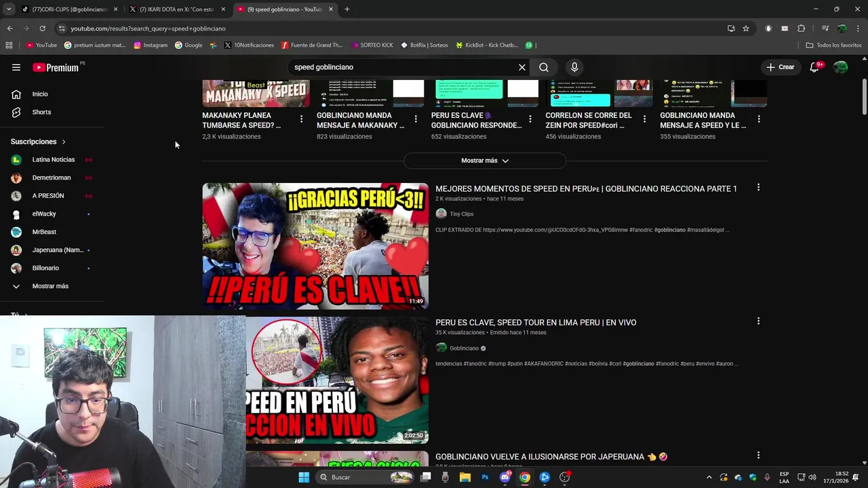Open the Latina Noticias subscription
868x488 pixels.
pyautogui.click(x=52, y=160)
